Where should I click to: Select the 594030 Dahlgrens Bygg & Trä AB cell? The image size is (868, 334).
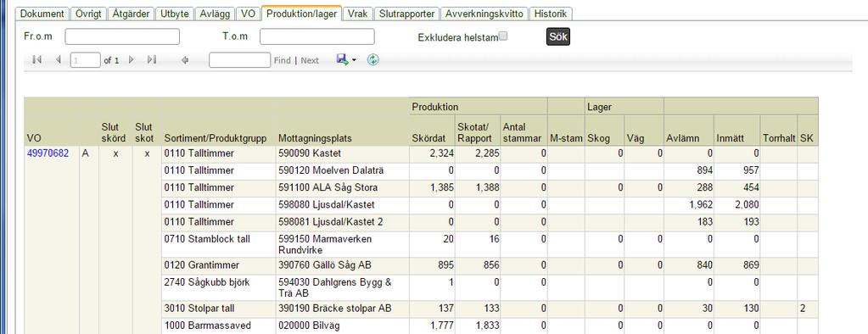coord(343,287)
